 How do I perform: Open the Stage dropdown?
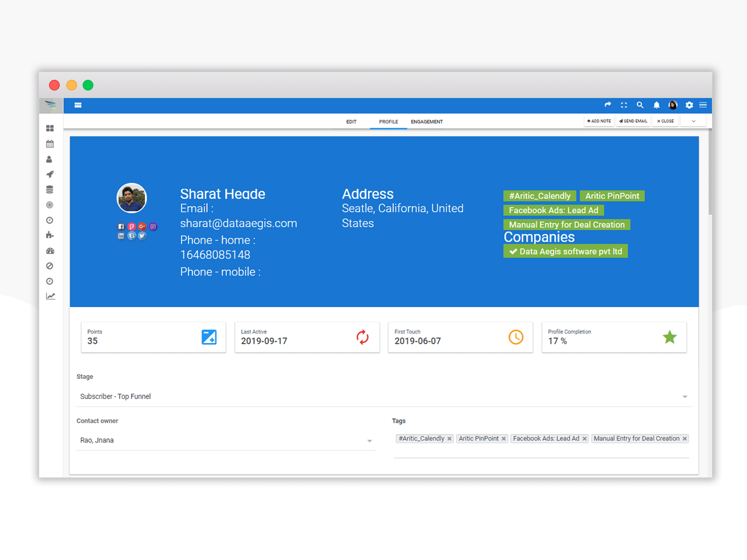pos(384,396)
